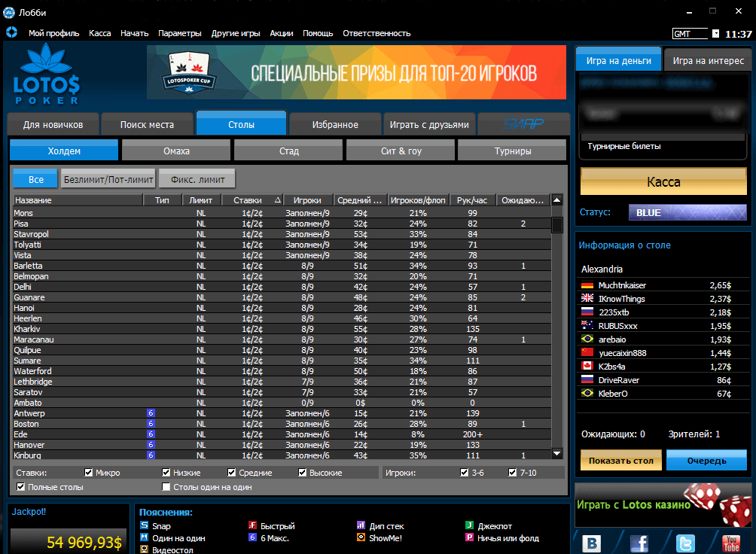Click the ShowMe! legend icon

(x=361, y=538)
